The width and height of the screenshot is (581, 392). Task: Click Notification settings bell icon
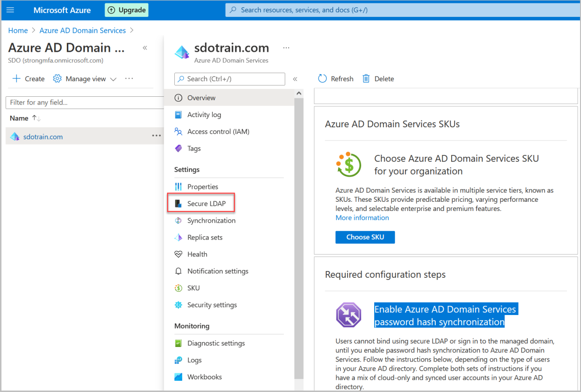[x=178, y=271]
